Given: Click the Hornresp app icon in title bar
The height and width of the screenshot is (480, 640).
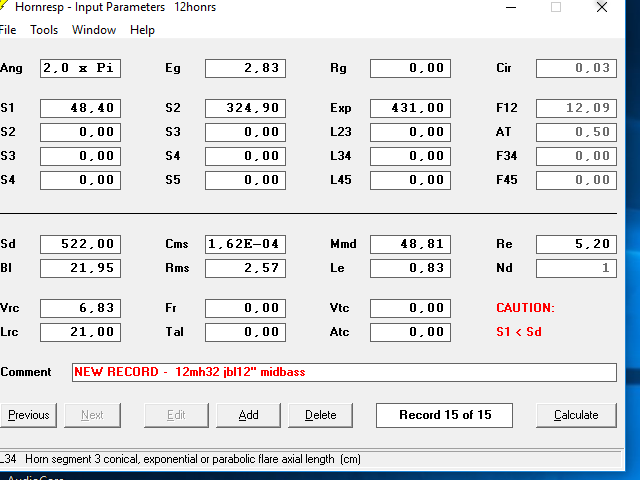Looking at the screenshot, I should (7, 7).
